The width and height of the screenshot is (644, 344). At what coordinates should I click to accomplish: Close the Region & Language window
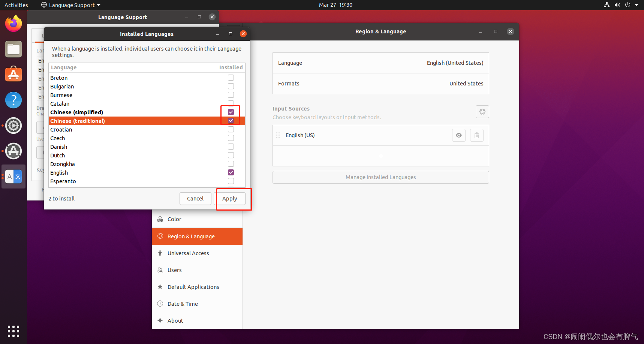pos(510,31)
